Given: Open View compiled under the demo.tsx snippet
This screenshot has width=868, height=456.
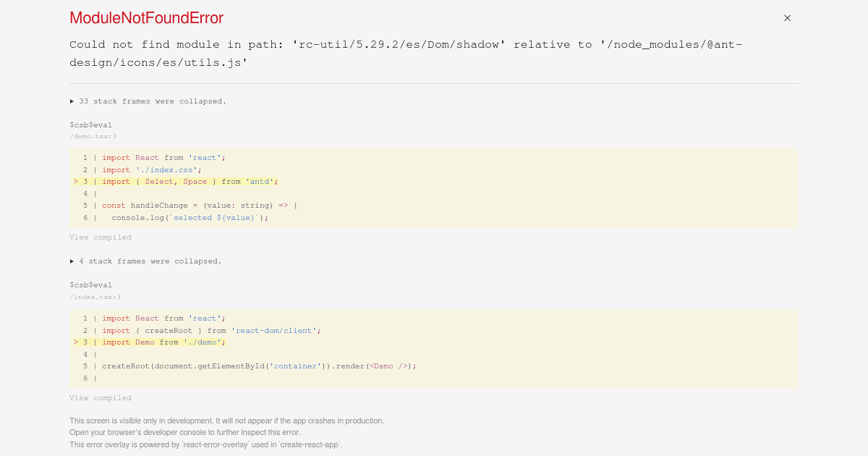Looking at the screenshot, I should tap(101, 237).
